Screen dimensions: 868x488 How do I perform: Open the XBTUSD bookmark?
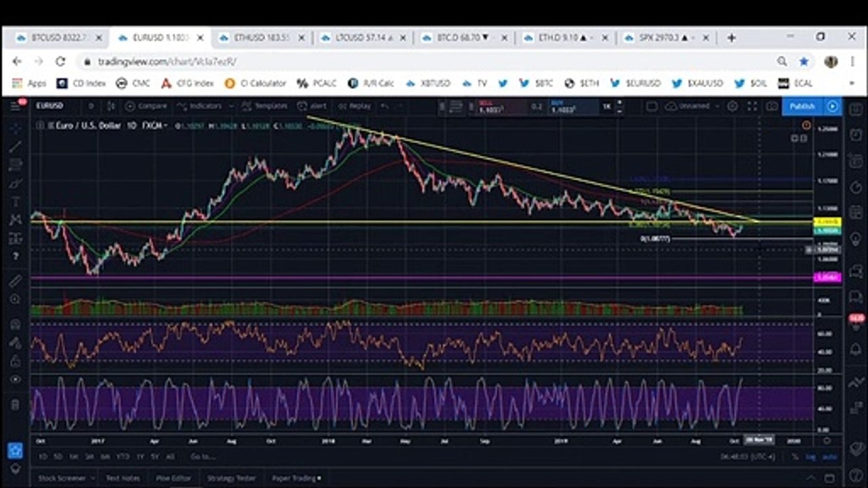(428, 83)
